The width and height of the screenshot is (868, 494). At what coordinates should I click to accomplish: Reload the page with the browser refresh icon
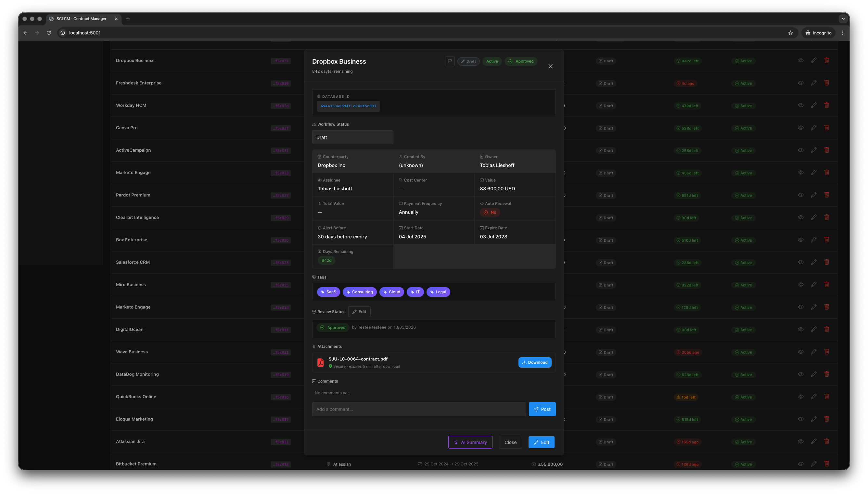[49, 33]
